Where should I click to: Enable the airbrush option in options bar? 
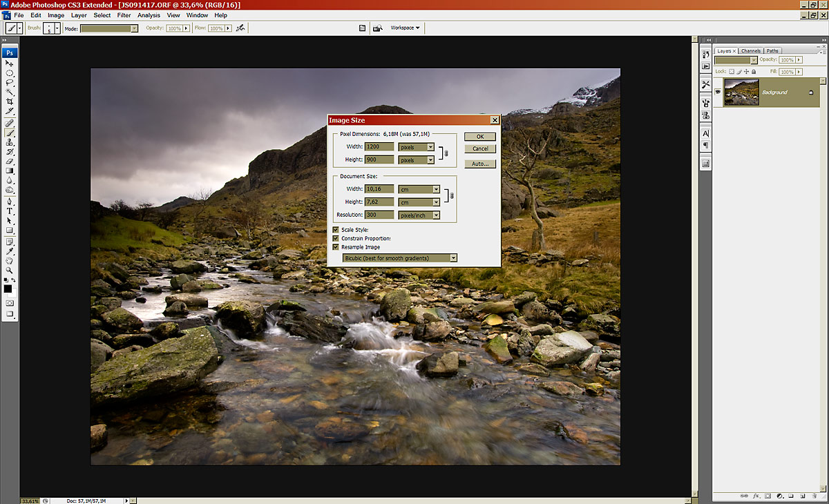point(240,28)
